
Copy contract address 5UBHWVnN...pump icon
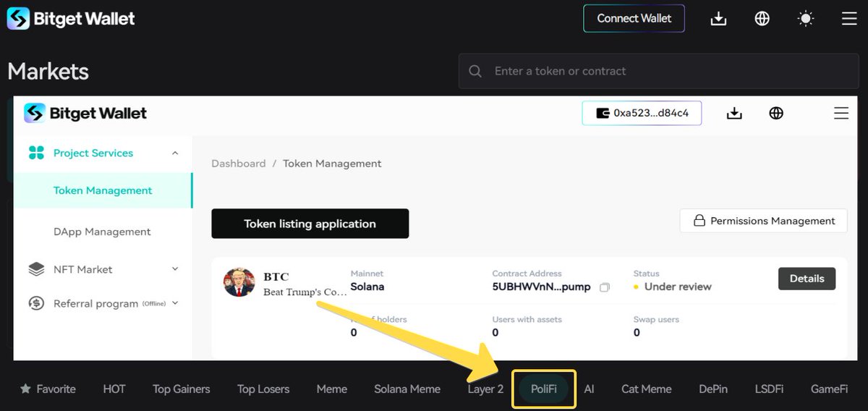[x=605, y=287]
